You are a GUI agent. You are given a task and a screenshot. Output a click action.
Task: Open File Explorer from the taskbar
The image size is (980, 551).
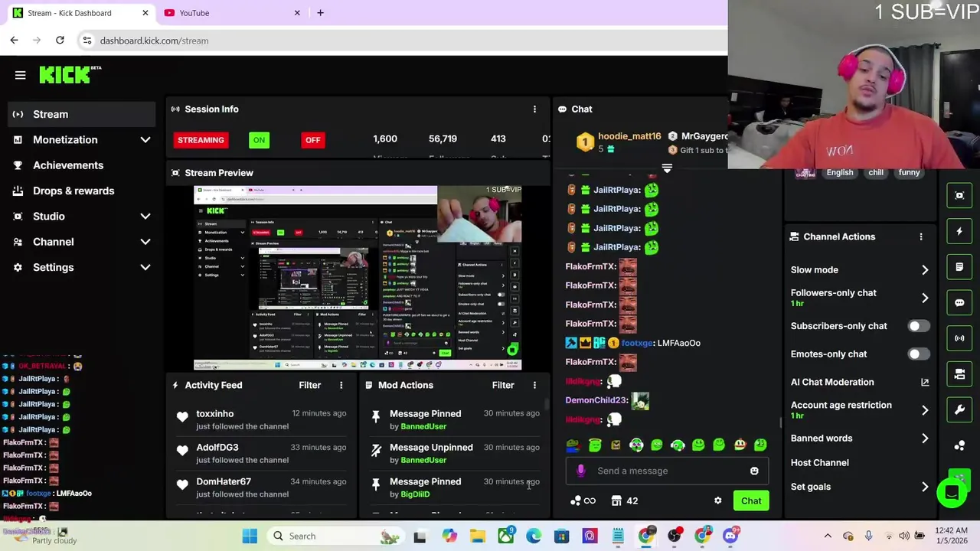click(x=478, y=536)
